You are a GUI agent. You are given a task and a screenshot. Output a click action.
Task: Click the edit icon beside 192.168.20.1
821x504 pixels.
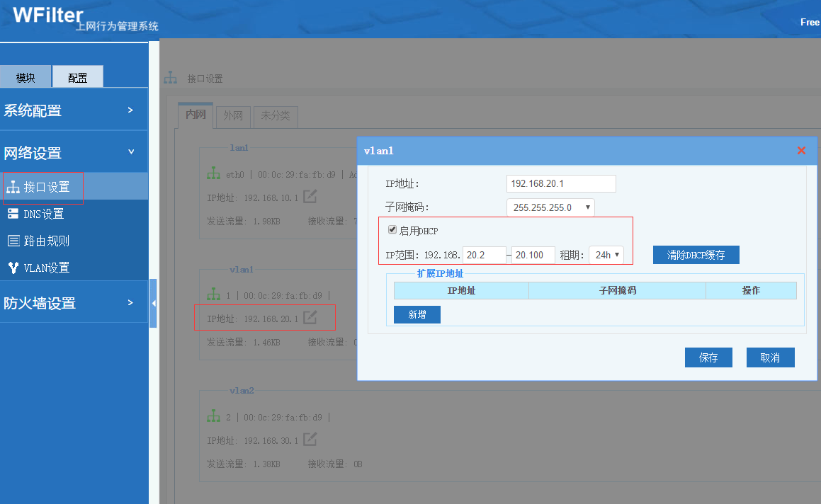[x=310, y=318]
